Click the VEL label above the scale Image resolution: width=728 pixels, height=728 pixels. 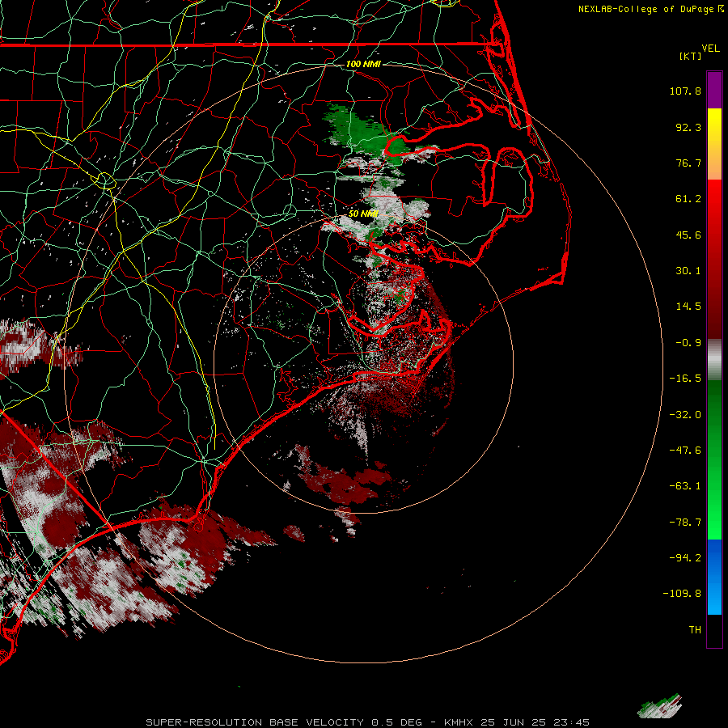click(x=710, y=48)
